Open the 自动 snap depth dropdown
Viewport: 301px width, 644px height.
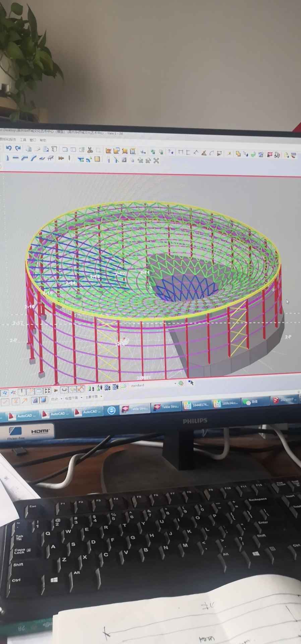click(x=61, y=399)
